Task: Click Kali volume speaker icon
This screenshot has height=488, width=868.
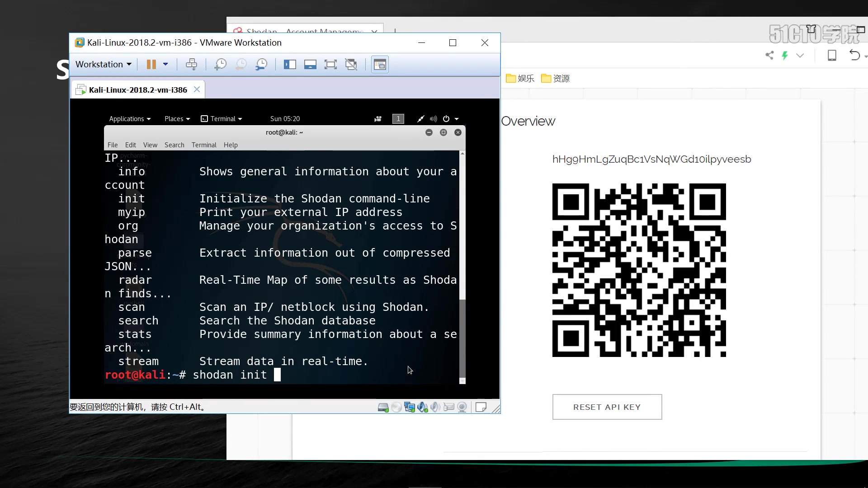Action: click(433, 119)
